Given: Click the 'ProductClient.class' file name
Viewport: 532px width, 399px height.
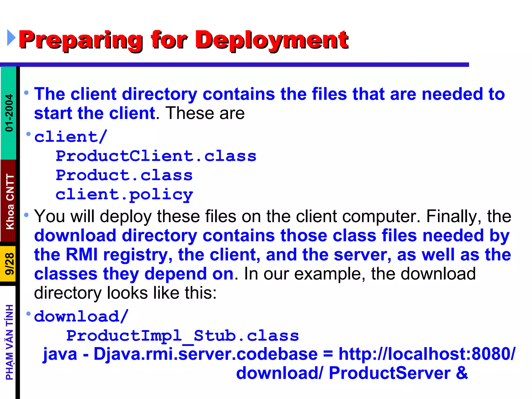Looking at the screenshot, I should (156, 156).
